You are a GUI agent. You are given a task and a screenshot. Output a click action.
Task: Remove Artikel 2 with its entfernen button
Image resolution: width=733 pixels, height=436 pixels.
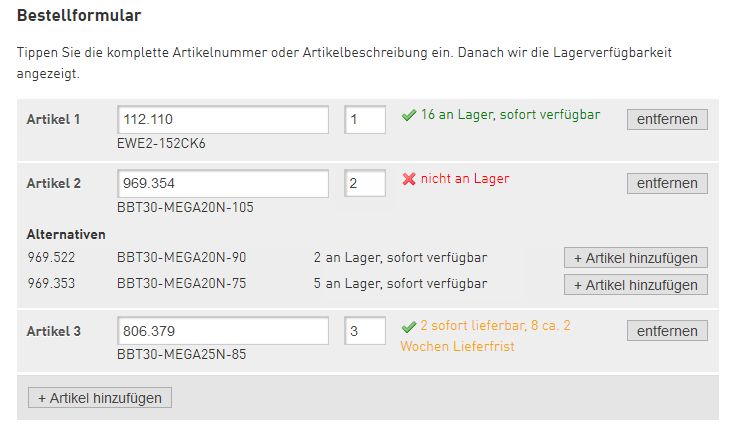[x=667, y=183]
